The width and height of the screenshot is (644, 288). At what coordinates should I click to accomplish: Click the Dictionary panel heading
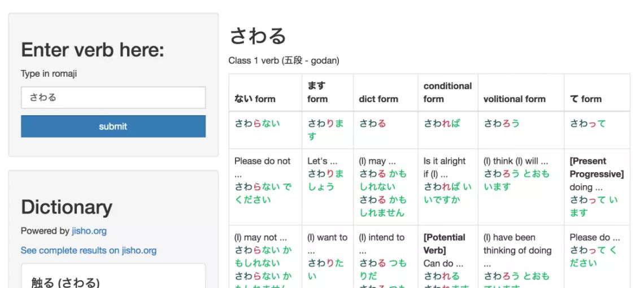67,207
